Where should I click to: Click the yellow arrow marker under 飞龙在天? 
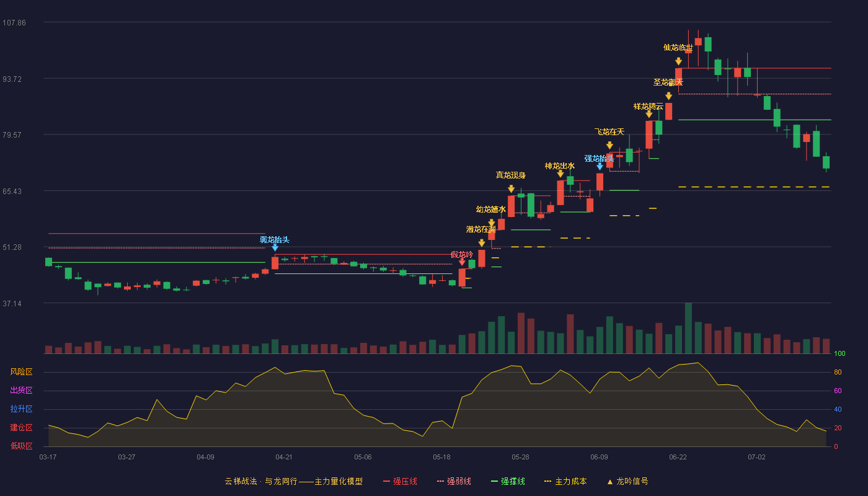[x=609, y=146]
